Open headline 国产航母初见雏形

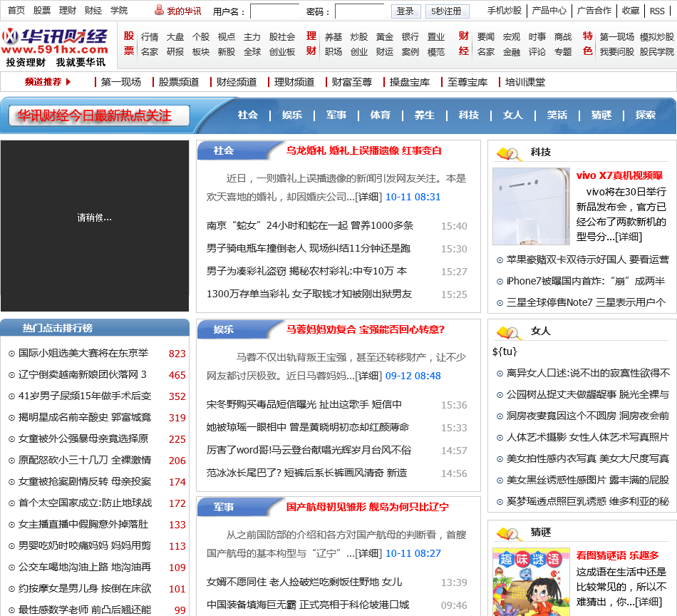point(368,507)
